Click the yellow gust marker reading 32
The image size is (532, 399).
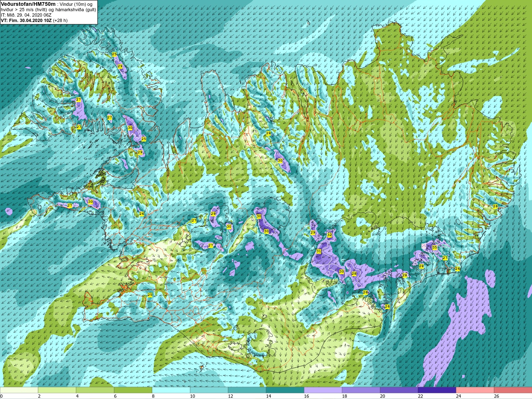[330, 235]
